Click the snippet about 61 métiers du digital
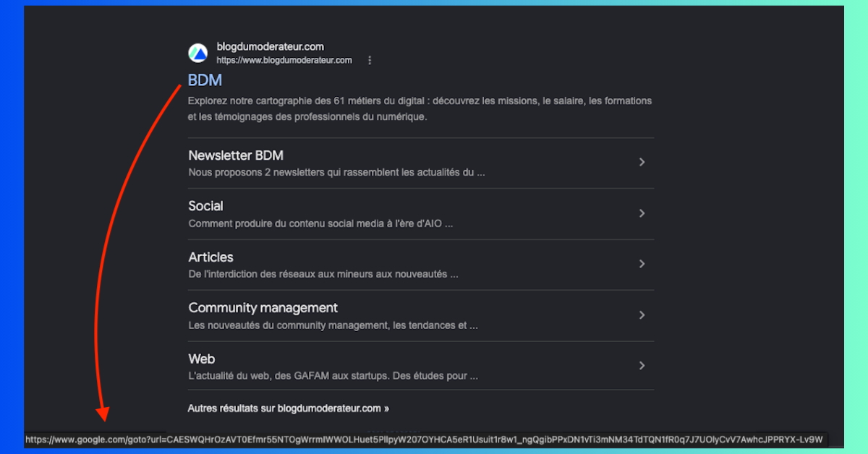Viewport: 868px width, 454px height. pyautogui.click(x=420, y=108)
